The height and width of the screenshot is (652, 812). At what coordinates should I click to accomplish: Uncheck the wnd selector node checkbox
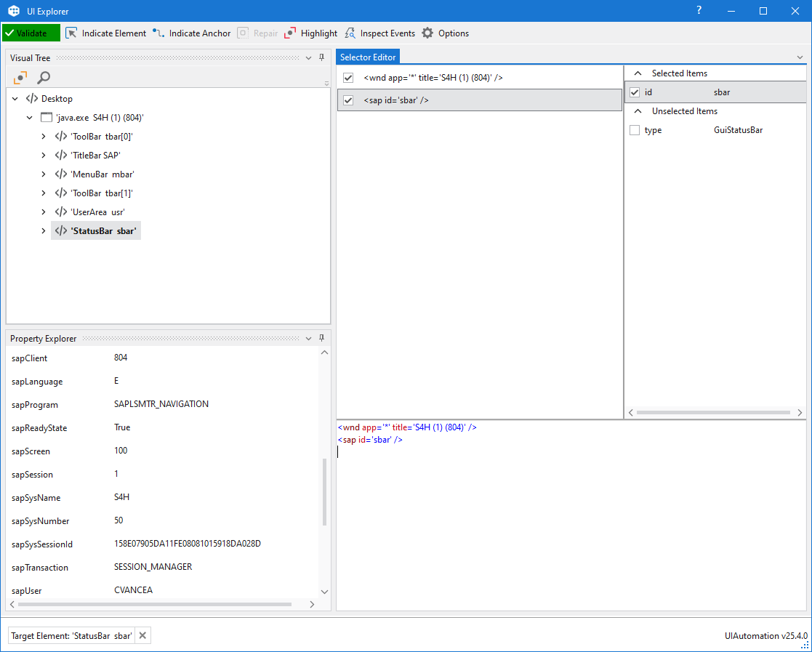pos(347,77)
